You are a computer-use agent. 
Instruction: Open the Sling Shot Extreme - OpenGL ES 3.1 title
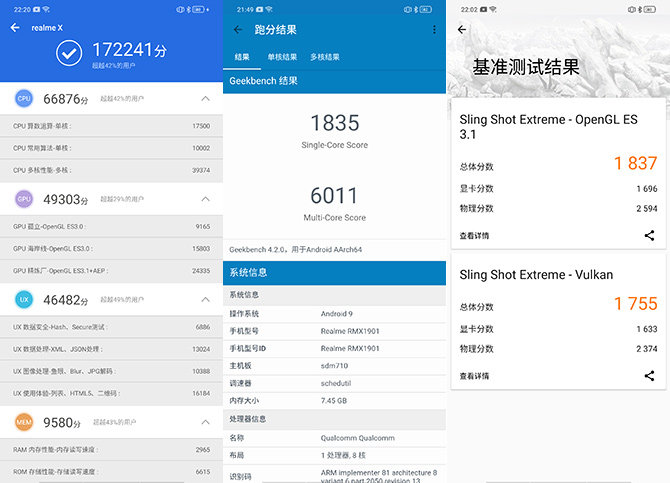tap(549, 127)
